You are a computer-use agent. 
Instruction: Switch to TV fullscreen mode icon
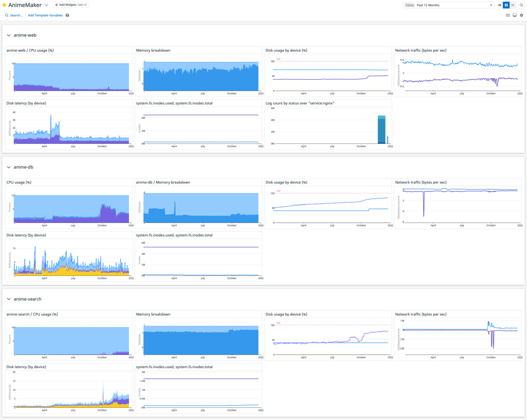pos(515,15)
